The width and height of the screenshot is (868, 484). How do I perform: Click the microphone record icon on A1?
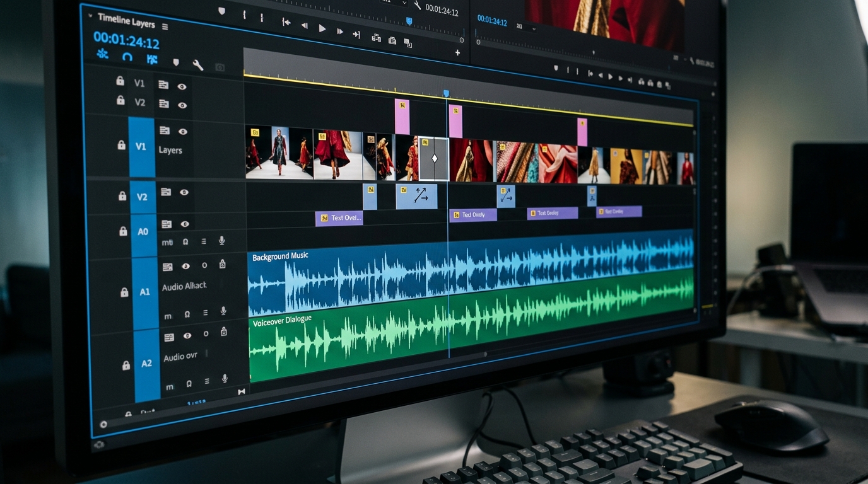(223, 311)
